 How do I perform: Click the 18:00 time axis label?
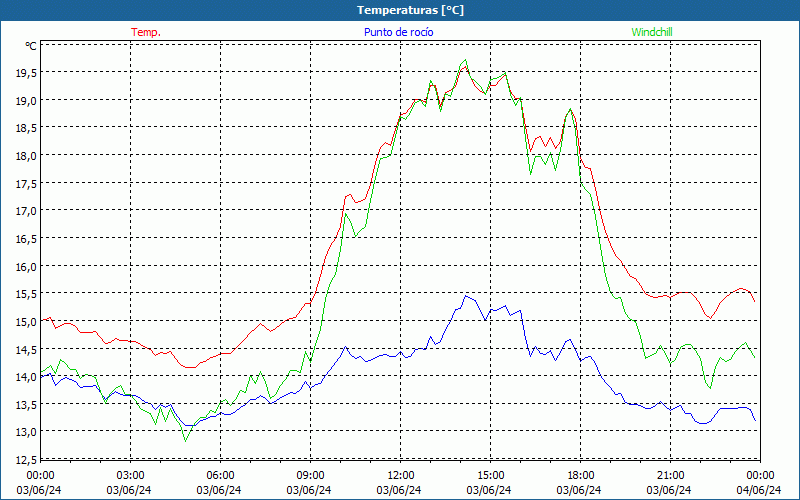click(x=580, y=476)
